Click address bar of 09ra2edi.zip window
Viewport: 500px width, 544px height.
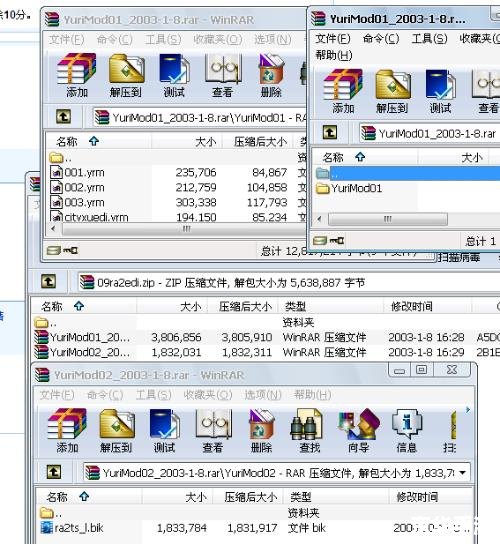(x=288, y=283)
